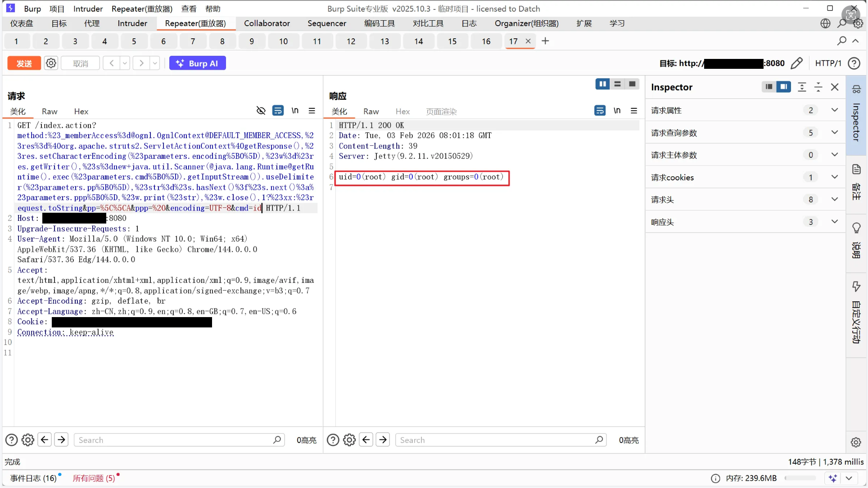Open the request editor hamburger menu

(312, 111)
